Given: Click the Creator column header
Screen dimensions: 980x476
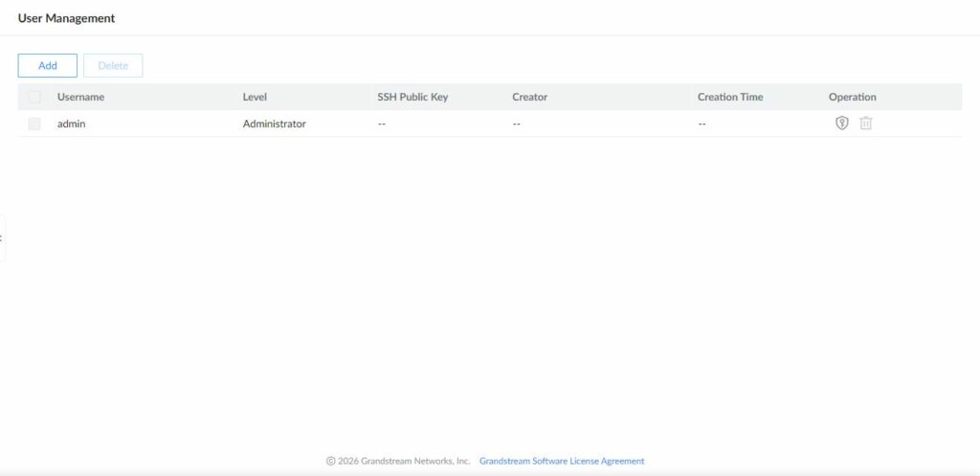Looking at the screenshot, I should pyautogui.click(x=529, y=97).
